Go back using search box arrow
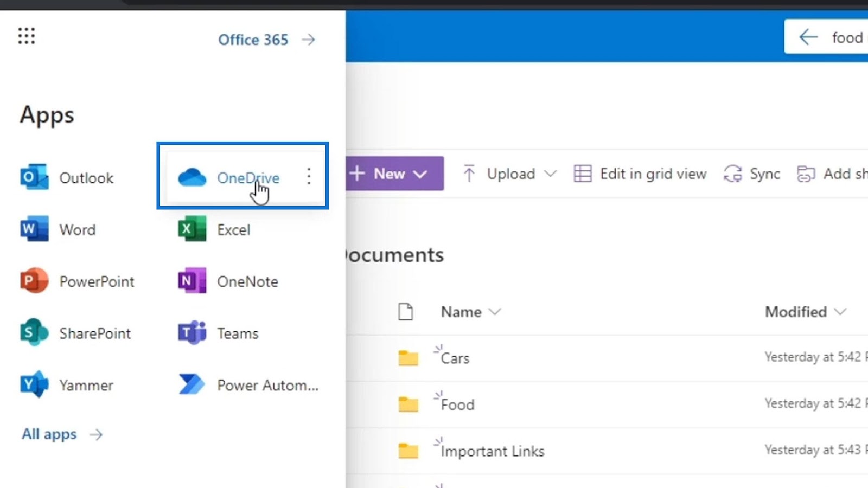The image size is (868, 488). (808, 37)
